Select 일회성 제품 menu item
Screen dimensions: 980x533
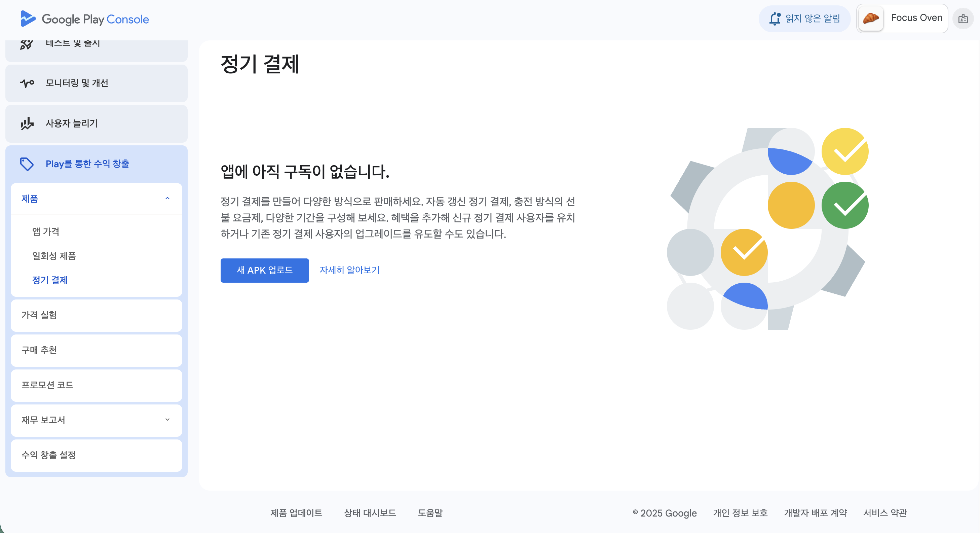[54, 256]
